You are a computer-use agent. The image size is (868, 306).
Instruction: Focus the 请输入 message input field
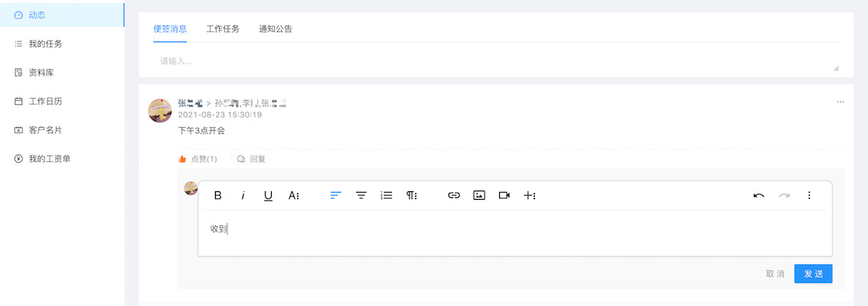497,61
